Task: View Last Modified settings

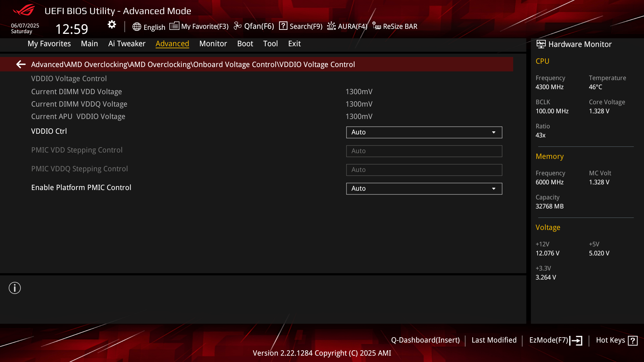Action: point(494,340)
